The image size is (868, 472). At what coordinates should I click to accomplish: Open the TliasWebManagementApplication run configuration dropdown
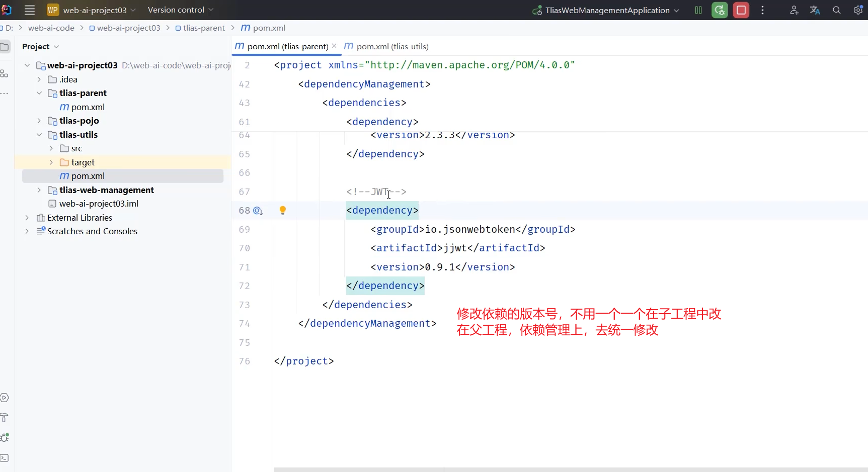(612, 10)
